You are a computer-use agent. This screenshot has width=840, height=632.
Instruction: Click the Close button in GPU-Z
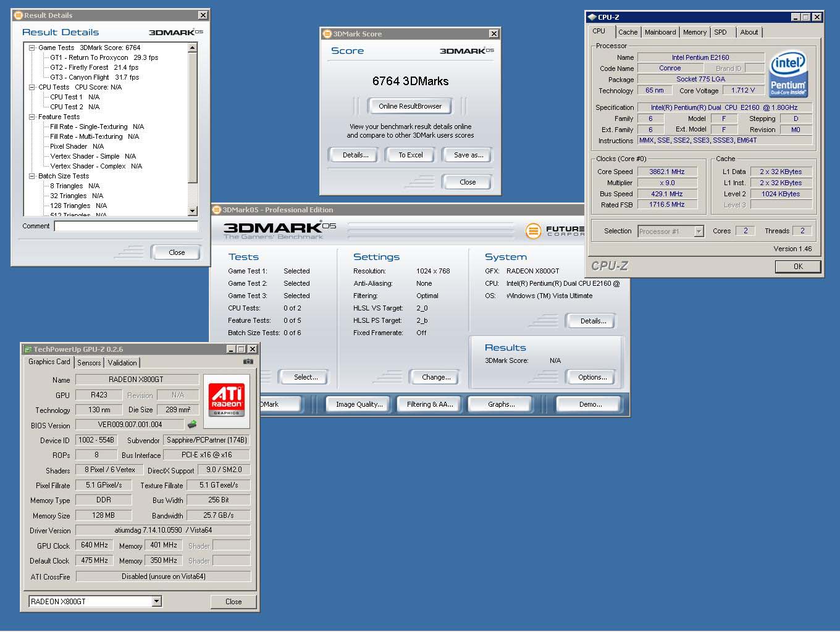click(x=233, y=602)
